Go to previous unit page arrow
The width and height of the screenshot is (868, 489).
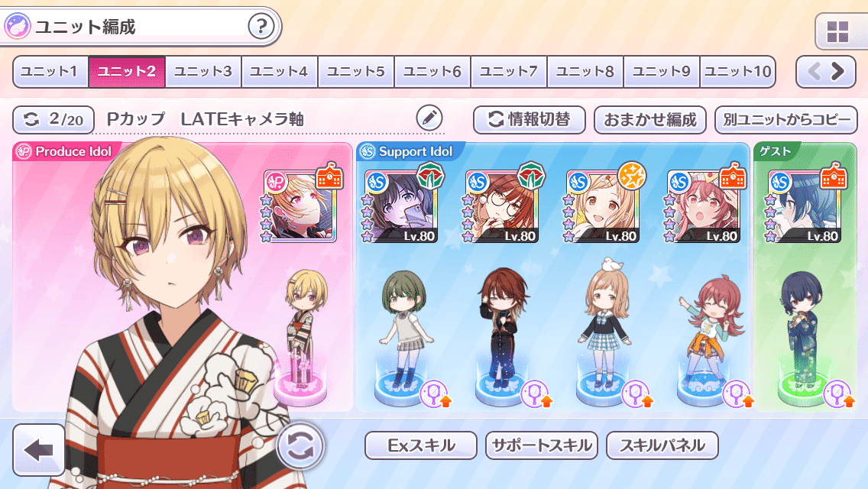(814, 71)
